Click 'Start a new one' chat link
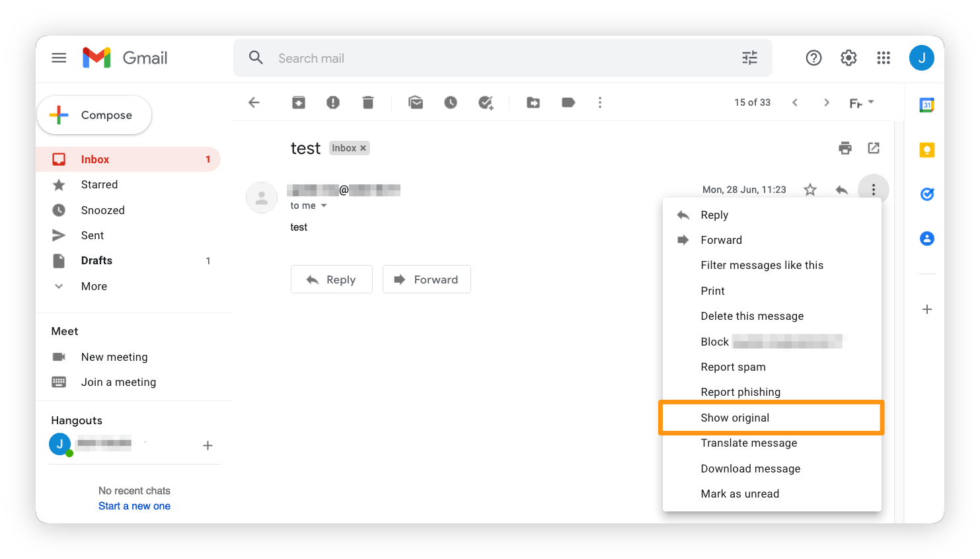The image size is (980, 559). coord(134,505)
